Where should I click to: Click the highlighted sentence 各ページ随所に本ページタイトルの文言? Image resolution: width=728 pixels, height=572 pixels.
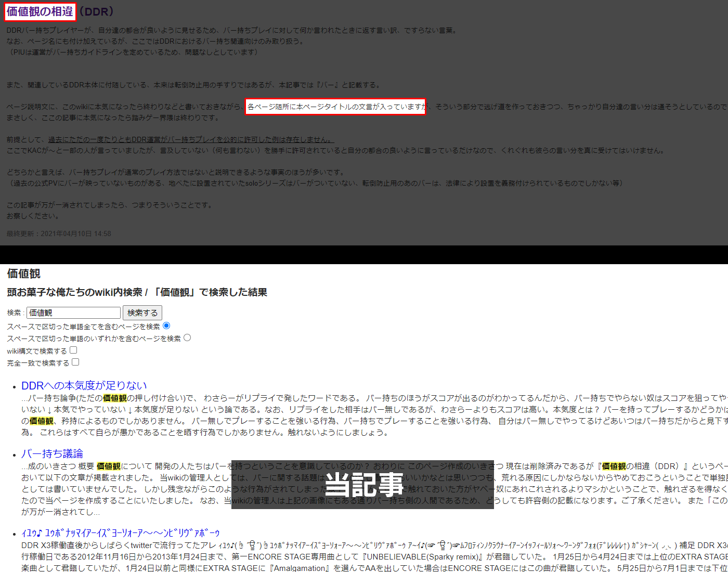(336, 107)
